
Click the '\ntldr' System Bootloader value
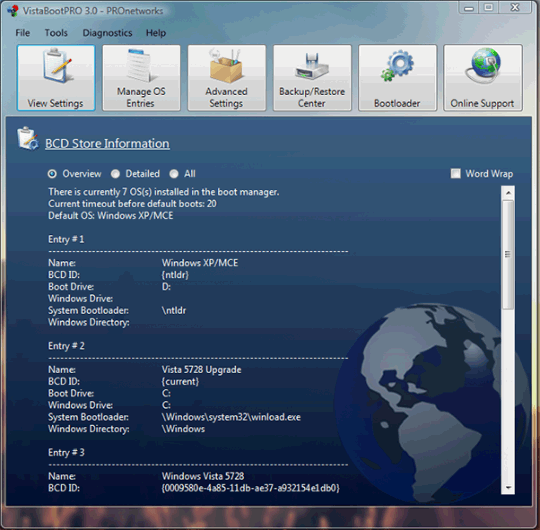174,311
